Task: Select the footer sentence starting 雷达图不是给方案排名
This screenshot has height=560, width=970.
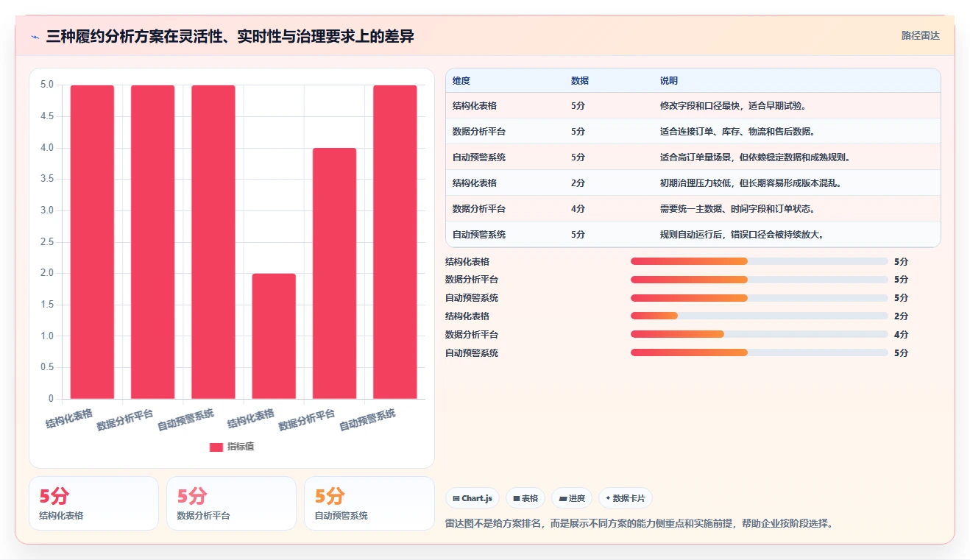Action: coord(639,524)
